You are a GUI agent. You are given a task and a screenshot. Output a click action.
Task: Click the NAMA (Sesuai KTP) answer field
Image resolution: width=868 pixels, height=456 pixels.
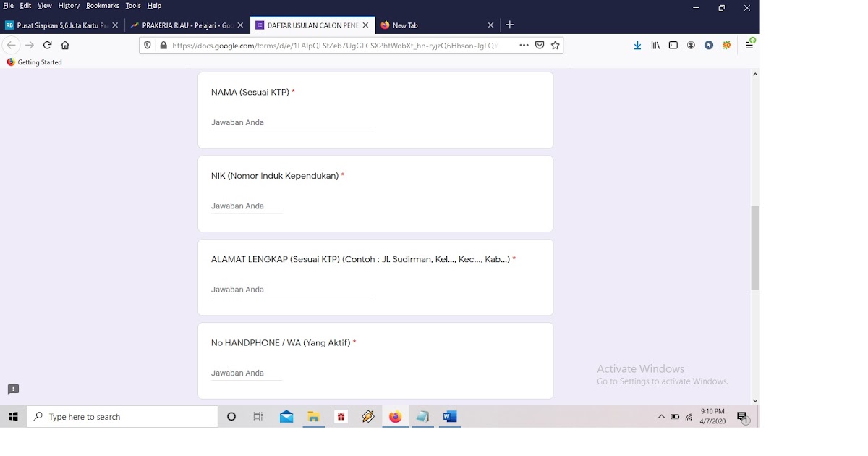(293, 122)
